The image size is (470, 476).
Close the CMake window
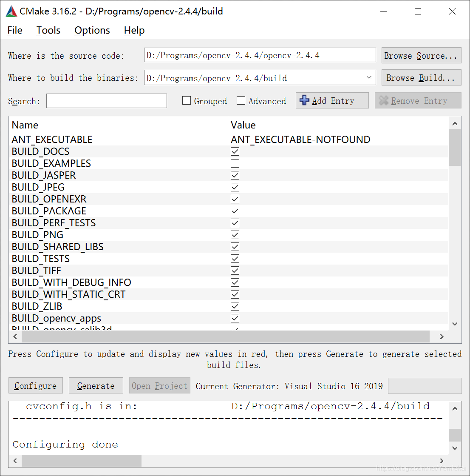coord(452,11)
